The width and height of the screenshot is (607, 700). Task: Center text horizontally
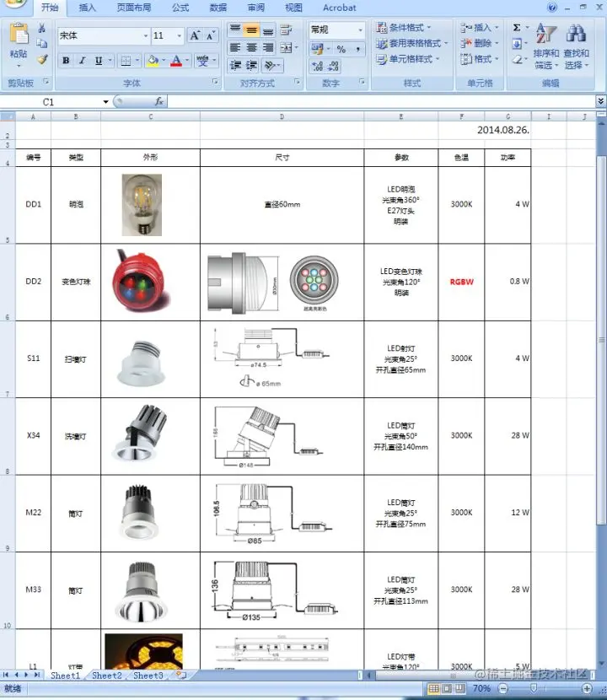click(x=251, y=47)
